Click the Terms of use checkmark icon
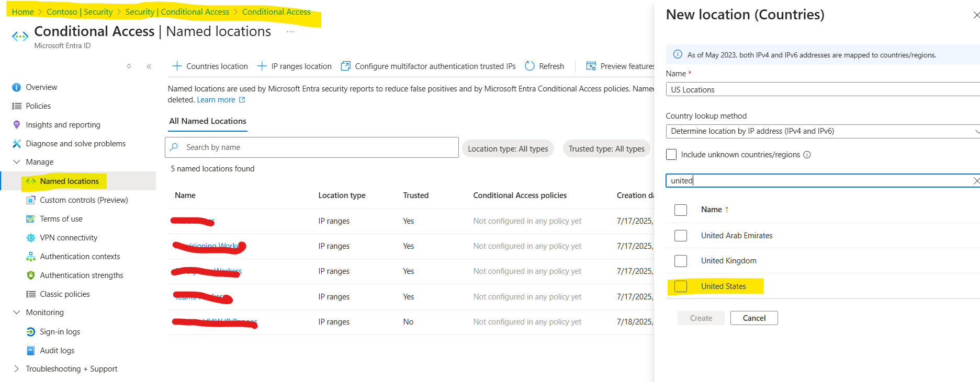Viewport: 980px width, 382px height. tap(31, 219)
